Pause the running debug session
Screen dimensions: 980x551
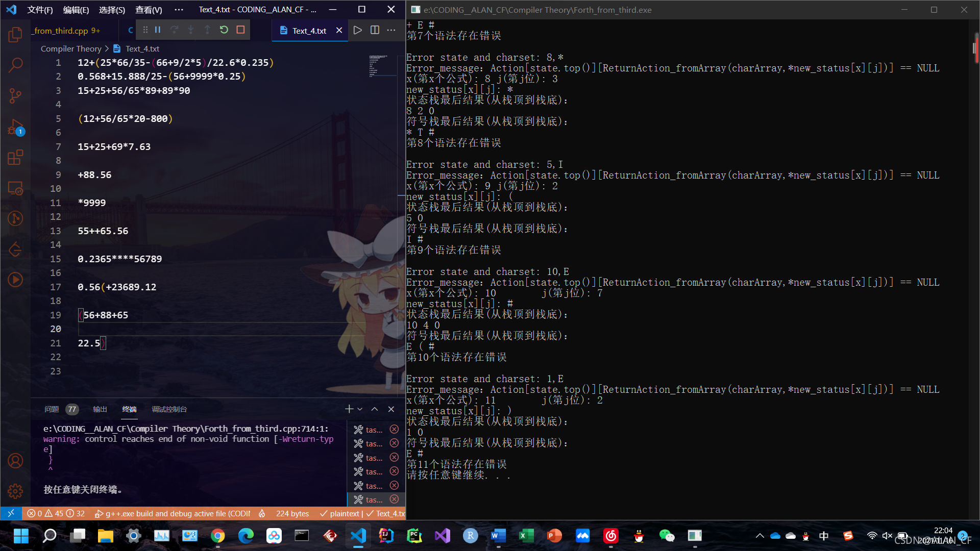click(158, 30)
